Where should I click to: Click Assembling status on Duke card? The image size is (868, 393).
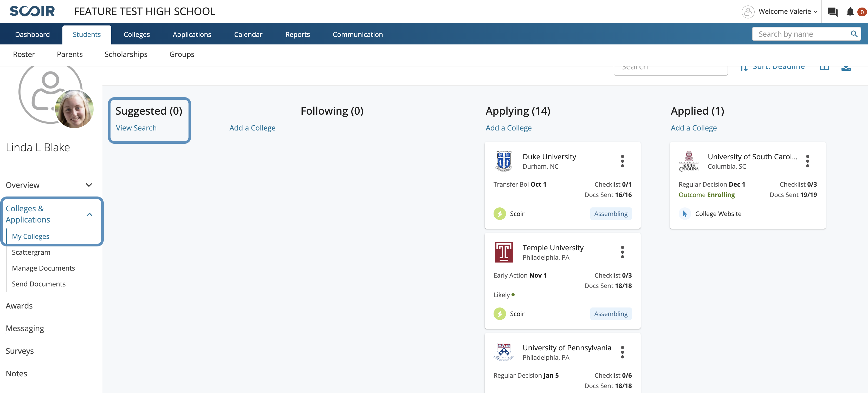coord(611,214)
